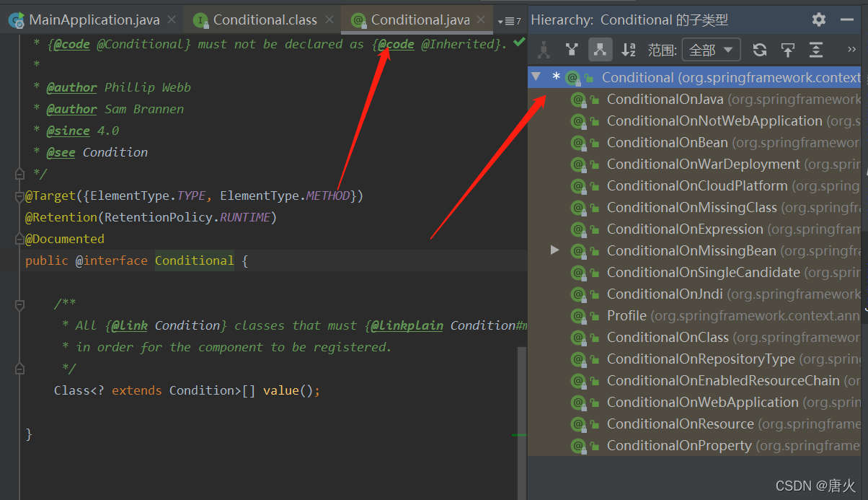
Task: Click the ConditionalOnWarDeployment annotation icon
Action: (x=577, y=164)
